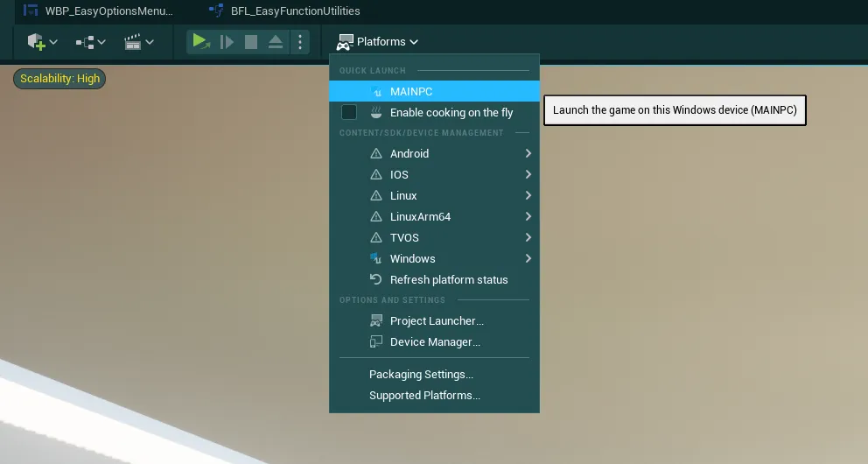Click the warning icon beside LinuxArm64
The width and height of the screenshot is (868, 464).
[376, 216]
